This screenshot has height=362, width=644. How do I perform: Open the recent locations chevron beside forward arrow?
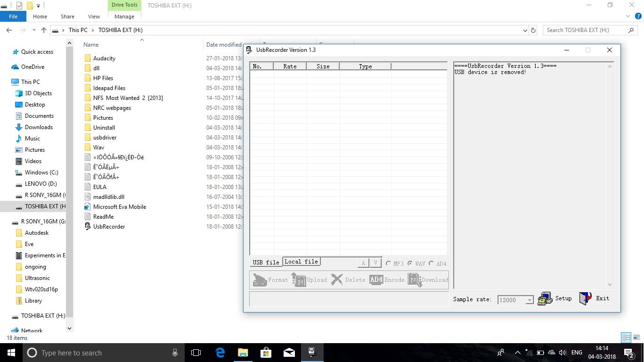coord(33,30)
